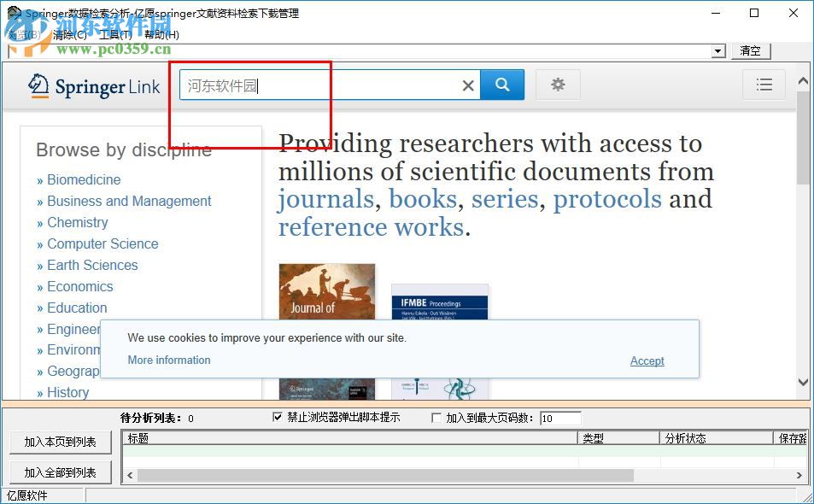Open the 工具 menu
This screenshot has width=814, height=504.
point(115,35)
